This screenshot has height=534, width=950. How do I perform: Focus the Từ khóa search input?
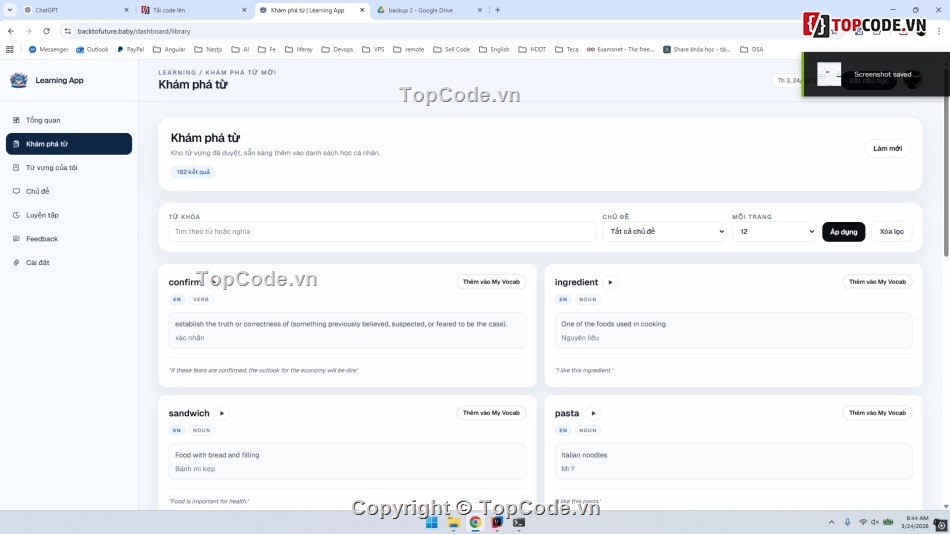click(382, 232)
